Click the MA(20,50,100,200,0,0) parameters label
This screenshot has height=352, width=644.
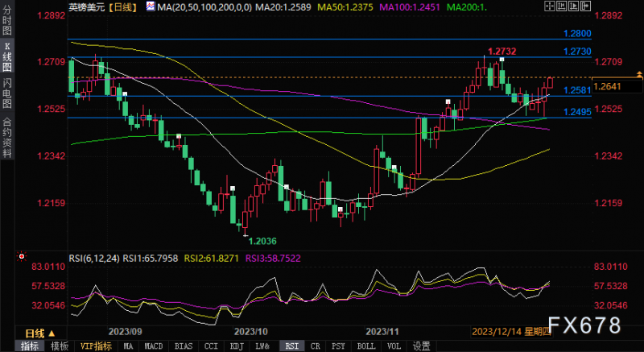click(x=204, y=7)
